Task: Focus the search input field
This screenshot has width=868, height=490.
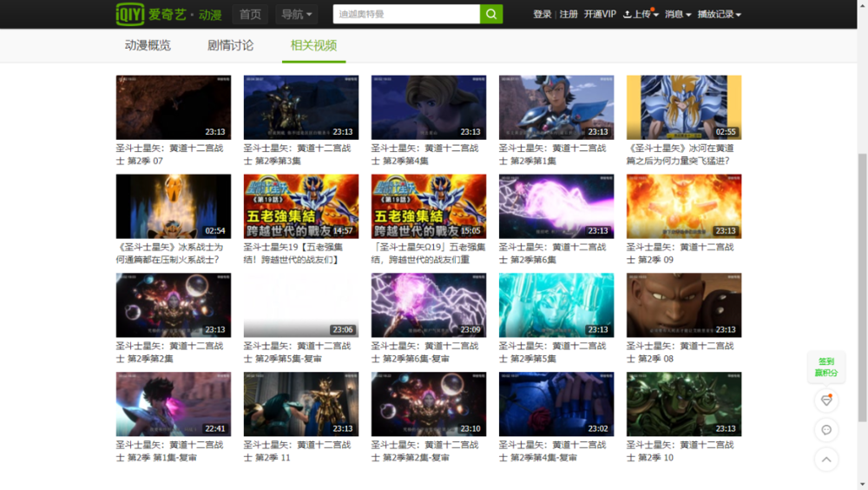Action: (x=406, y=15)
